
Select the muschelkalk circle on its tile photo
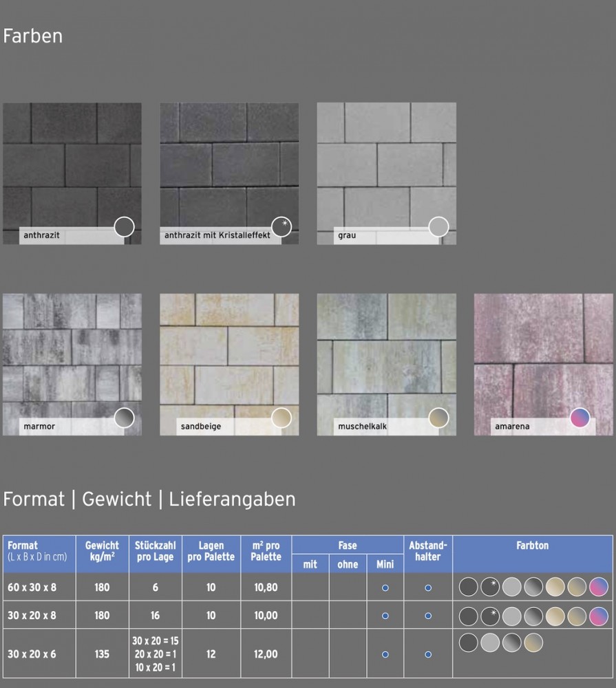(438, 418)
